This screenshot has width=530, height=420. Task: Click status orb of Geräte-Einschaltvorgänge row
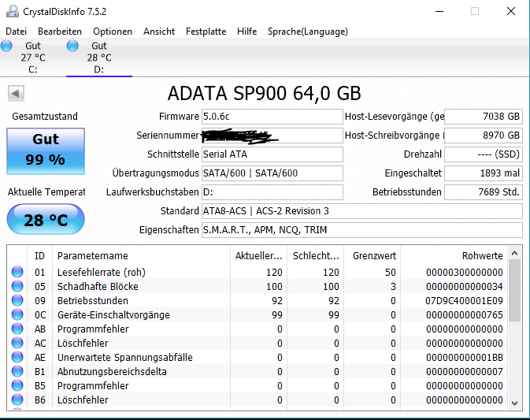pyautogui.click(x=17, y=314)
